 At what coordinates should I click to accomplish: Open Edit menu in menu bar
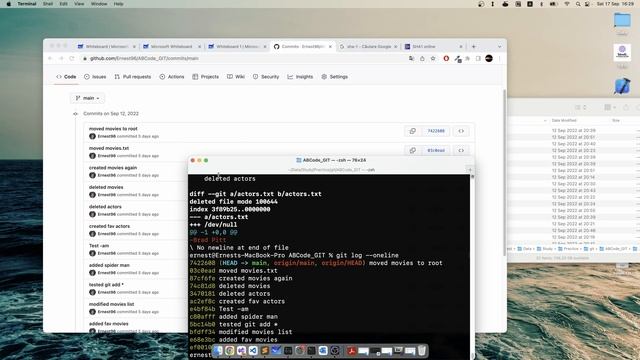(63, 4)
